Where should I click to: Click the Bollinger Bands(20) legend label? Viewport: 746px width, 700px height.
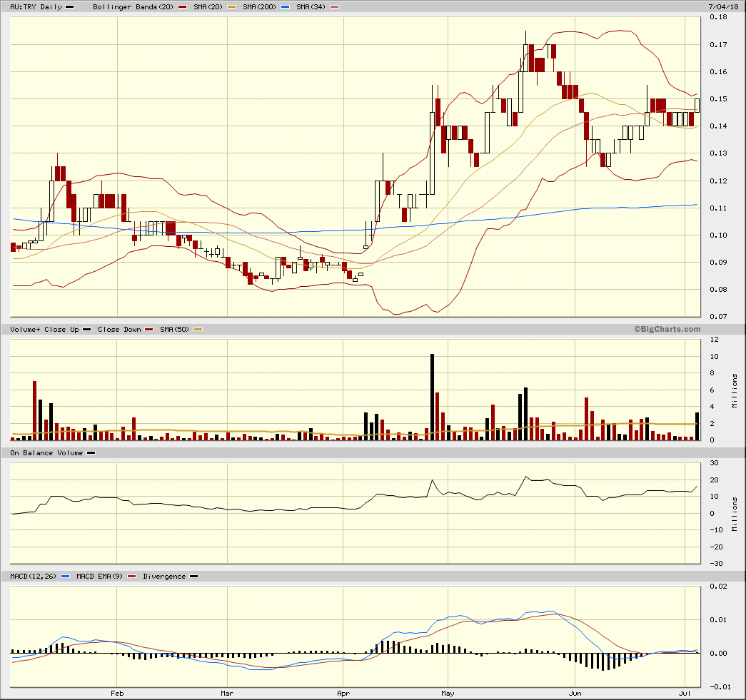pos(133,7)
